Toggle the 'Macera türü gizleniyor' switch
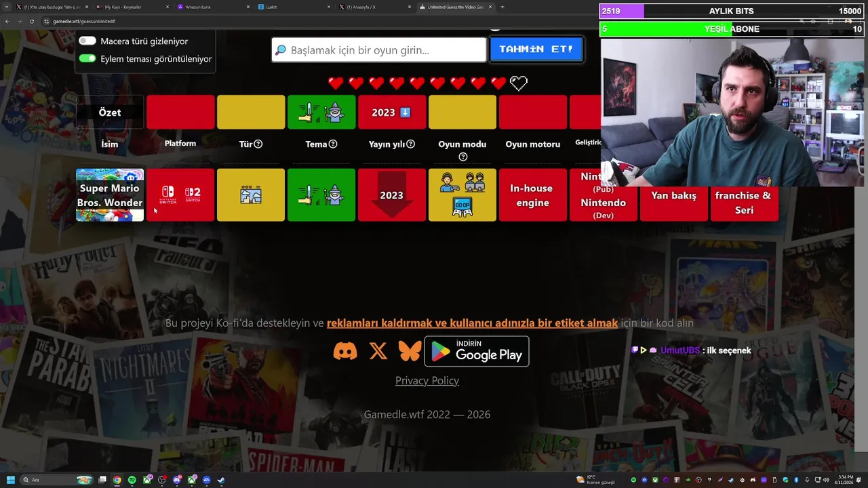Image resolution: width=868 pixels, height=488 pixels. [87, 41]
